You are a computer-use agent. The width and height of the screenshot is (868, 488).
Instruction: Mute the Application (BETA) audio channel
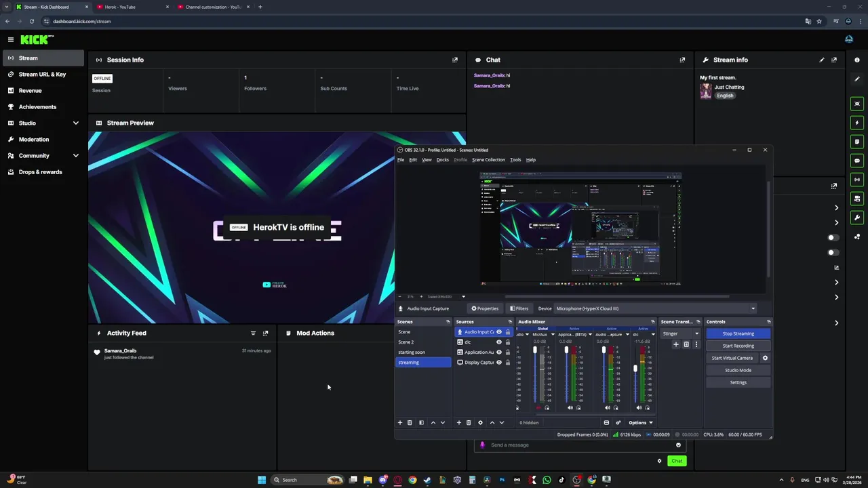(570, 407)
